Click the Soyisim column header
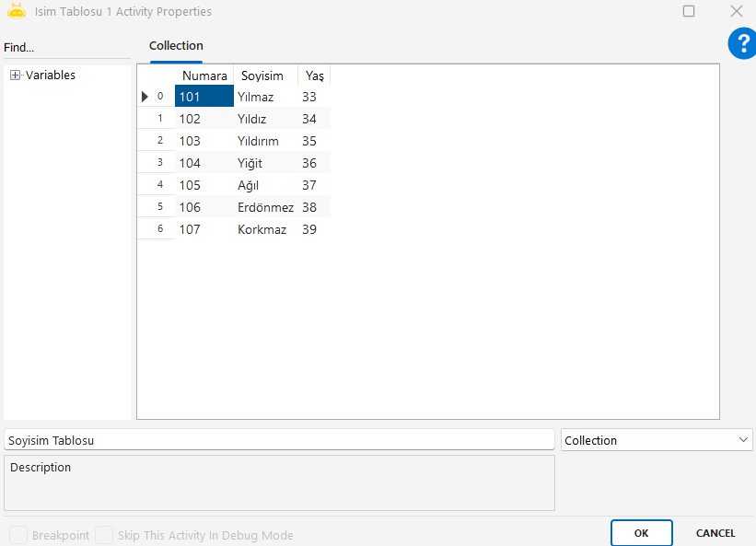This screenshot has width=756, height=546. (262, 76)
